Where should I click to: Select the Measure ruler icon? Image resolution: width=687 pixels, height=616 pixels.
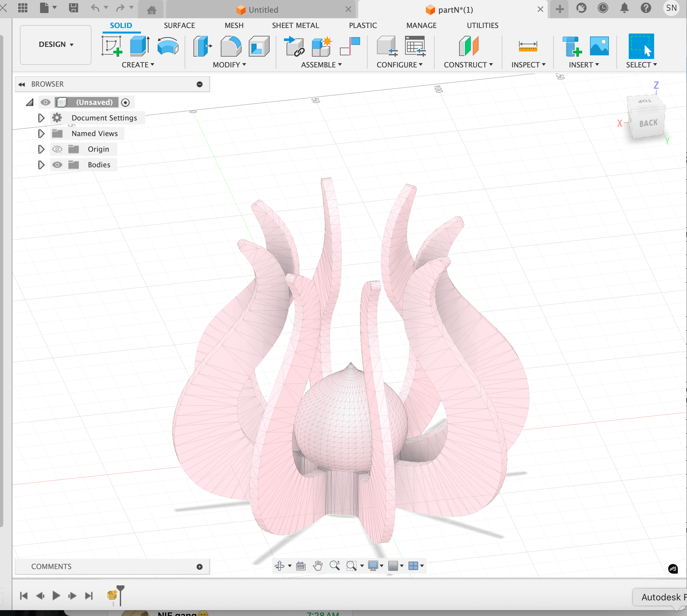pyautogui.click(x=527, y=46)
